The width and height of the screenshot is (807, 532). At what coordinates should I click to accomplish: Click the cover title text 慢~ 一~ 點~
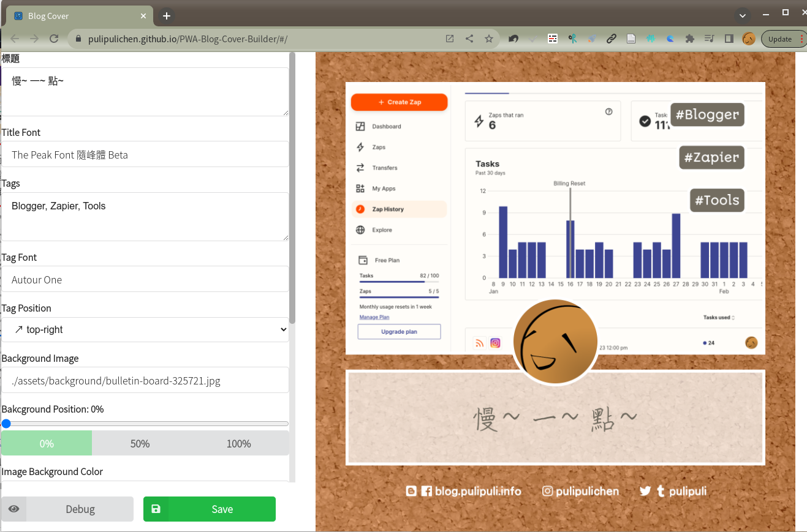pyautogui.click(x=555, y=419)
